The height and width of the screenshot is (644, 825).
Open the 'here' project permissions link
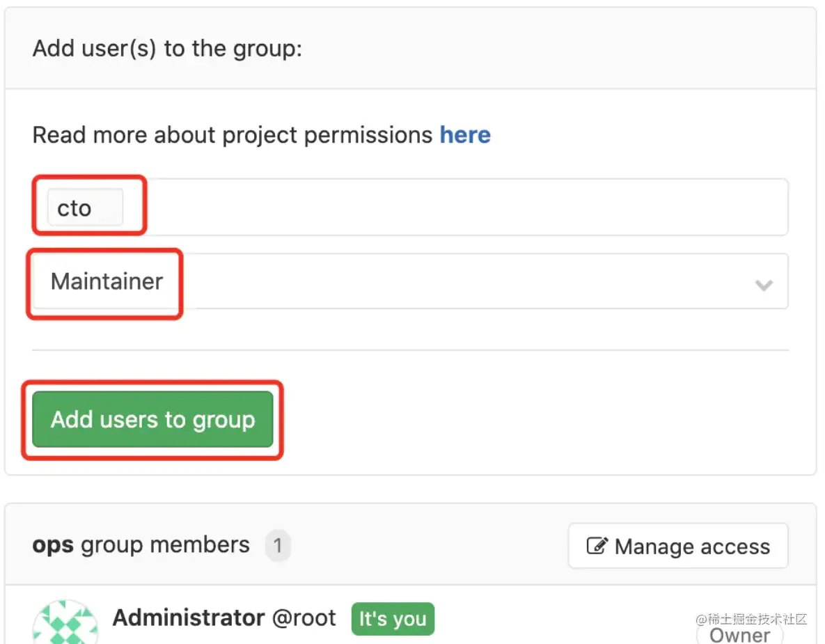tap(464, 134)
